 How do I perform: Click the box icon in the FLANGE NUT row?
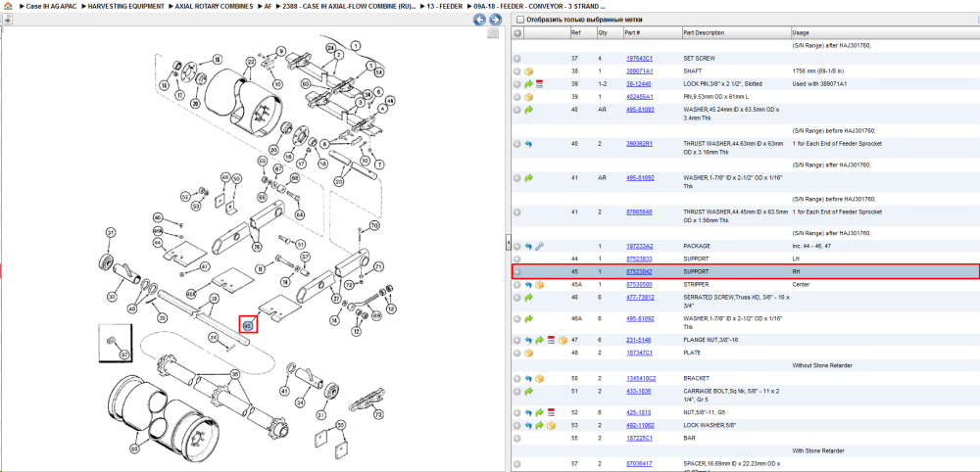tap(562, 340)
